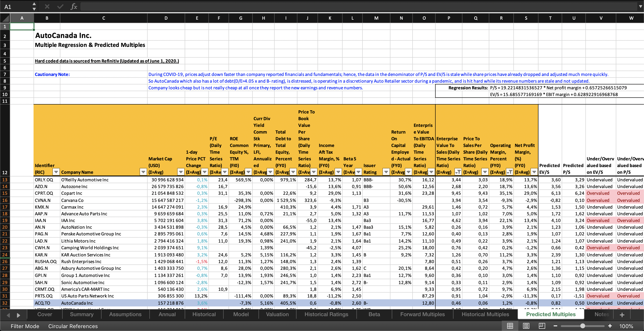Open P/E ratio filter dropdown
Image resolution: width=644 pixels, height=331 pixels.
coord(225,172)
